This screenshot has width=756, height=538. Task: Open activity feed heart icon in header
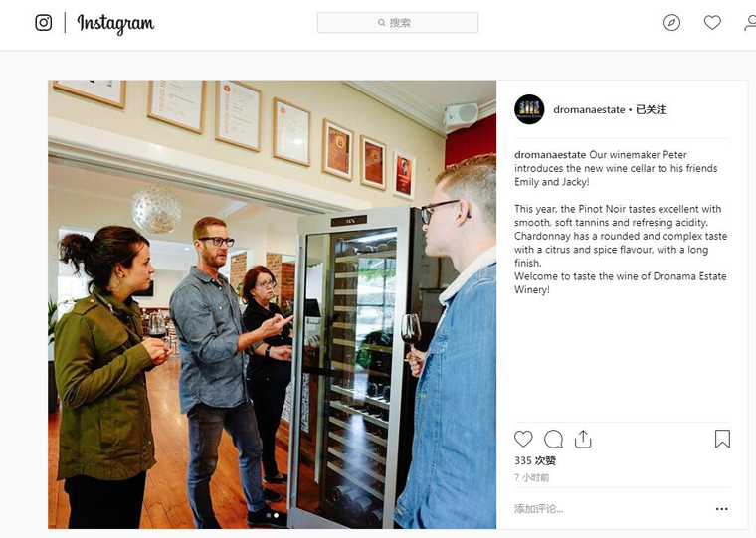tap(712, 23)
